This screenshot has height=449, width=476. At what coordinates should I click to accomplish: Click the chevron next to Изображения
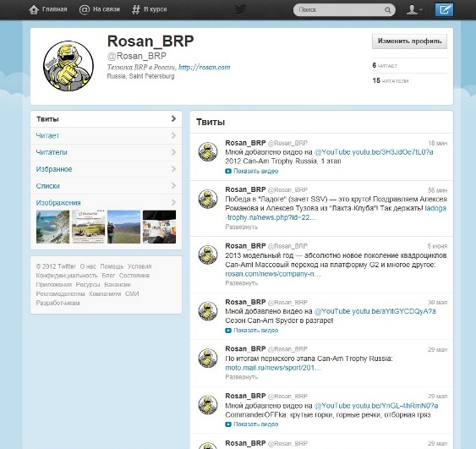click(x=173, y=202)
